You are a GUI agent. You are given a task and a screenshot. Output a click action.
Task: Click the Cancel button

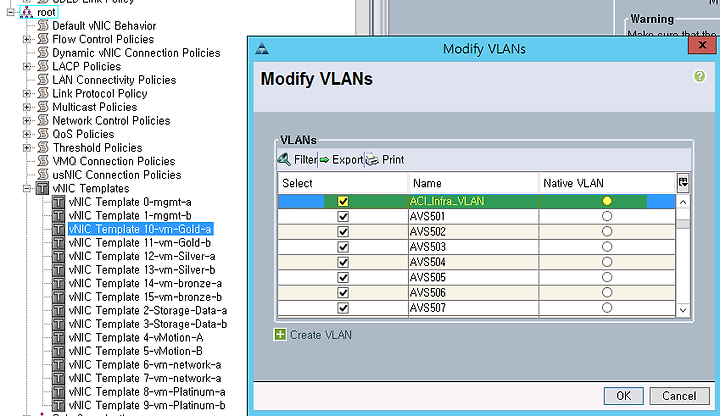(679, 396)
